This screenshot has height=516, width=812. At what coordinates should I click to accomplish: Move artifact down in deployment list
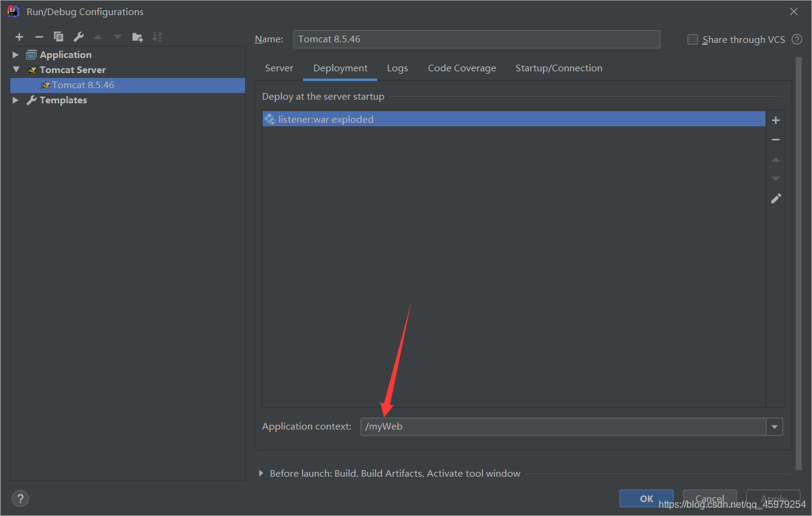click(776, 179)
